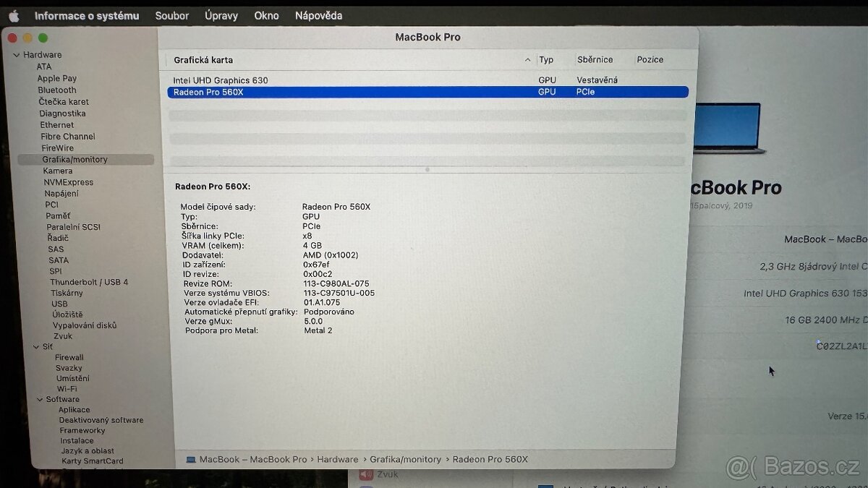Collapse the Hardware section in the sidebar

pos(16,54)
